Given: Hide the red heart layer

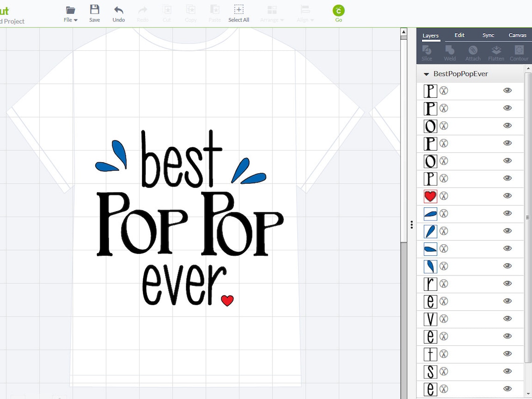Looking at the screenshot, I should [507, 196].
